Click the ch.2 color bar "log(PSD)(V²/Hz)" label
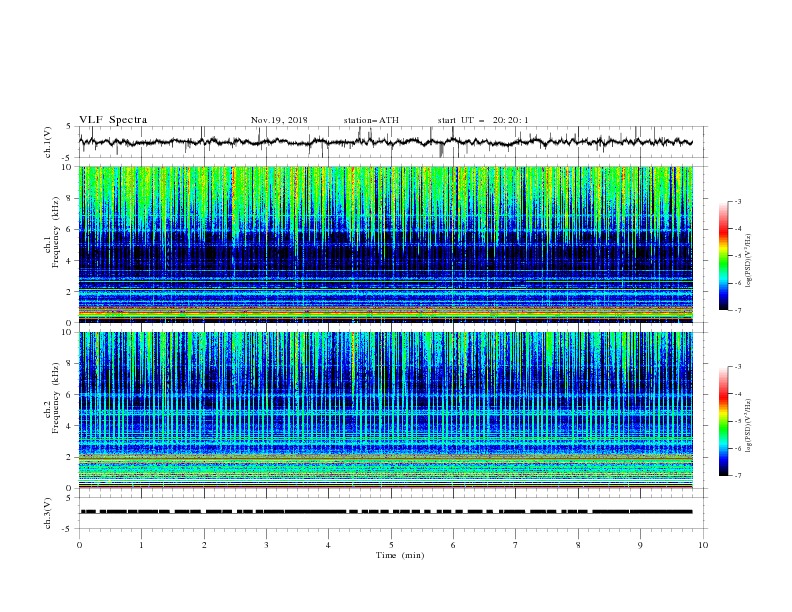 tap(748, 425)
